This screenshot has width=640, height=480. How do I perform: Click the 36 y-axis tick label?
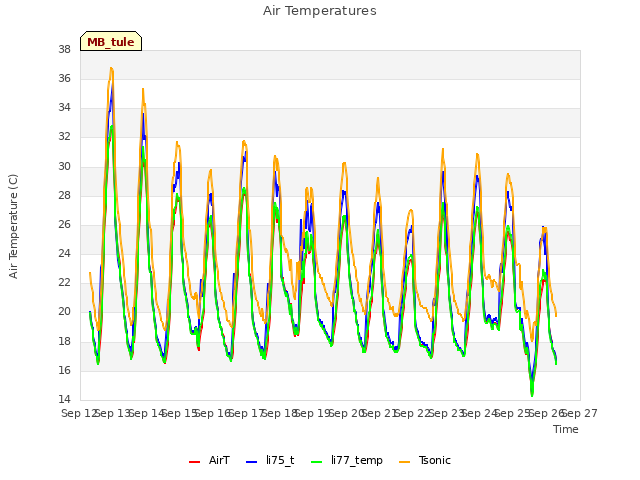pyautogui.click(x=64, y=78)
